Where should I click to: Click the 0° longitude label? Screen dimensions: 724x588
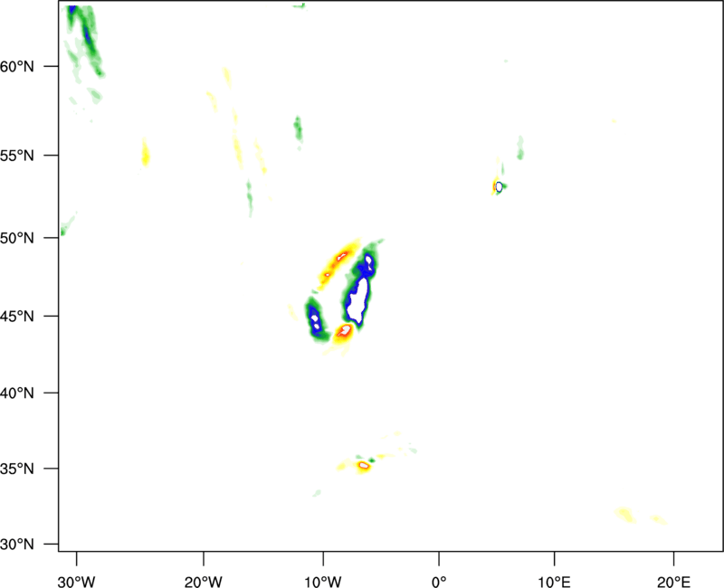point(439,582)
